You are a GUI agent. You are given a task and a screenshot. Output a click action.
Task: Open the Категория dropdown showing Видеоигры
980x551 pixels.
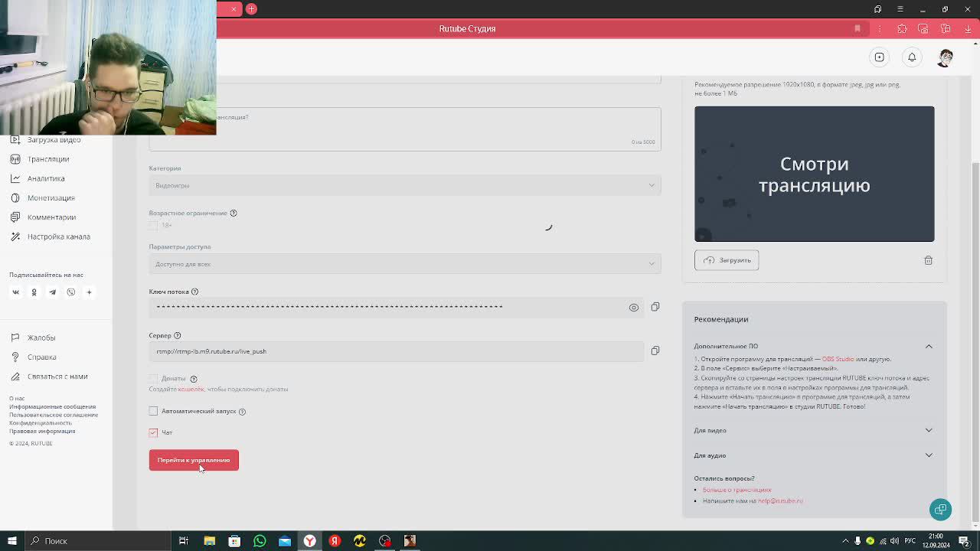coord(405,185)
